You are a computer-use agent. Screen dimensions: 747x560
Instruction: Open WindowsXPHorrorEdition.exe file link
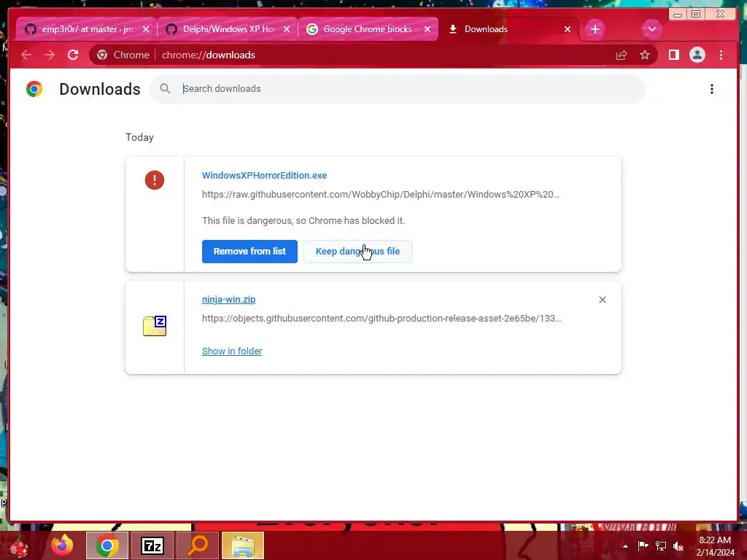click(264, 175)
